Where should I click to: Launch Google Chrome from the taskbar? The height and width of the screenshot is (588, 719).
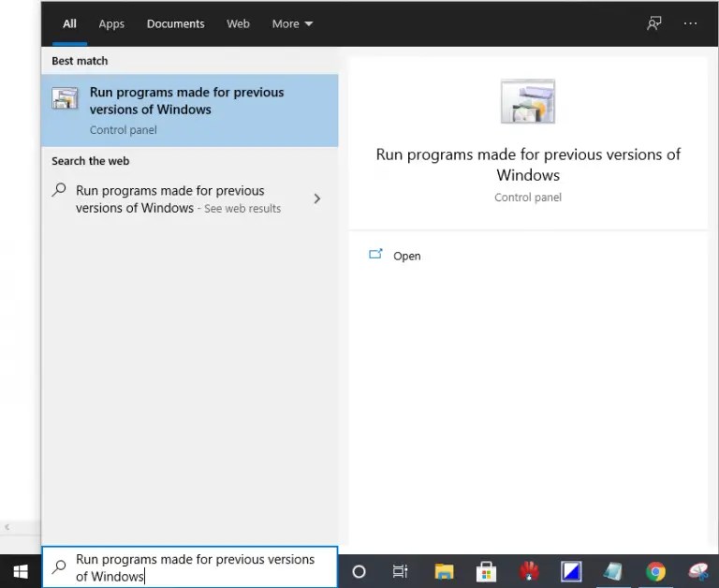click(x=655, y=571)
